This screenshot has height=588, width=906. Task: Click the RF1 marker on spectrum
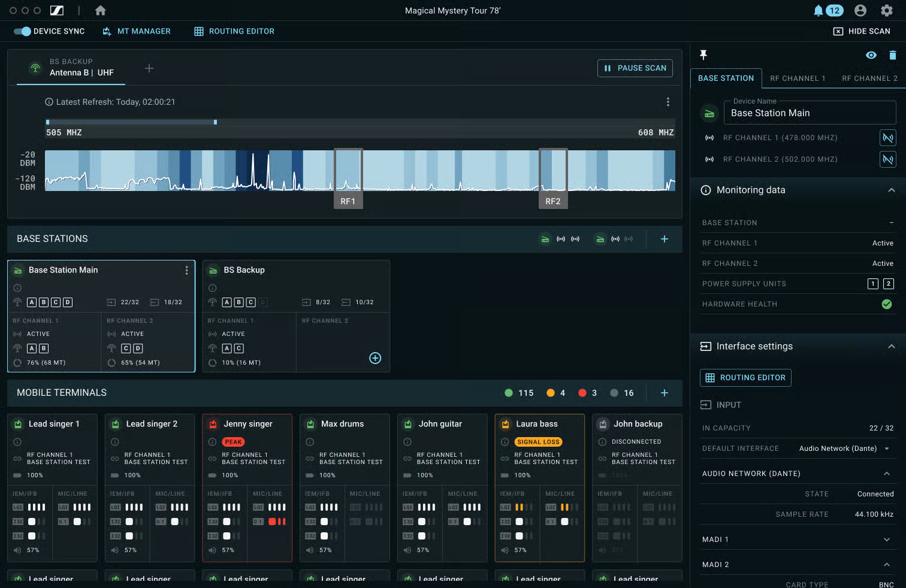point(348,201)
